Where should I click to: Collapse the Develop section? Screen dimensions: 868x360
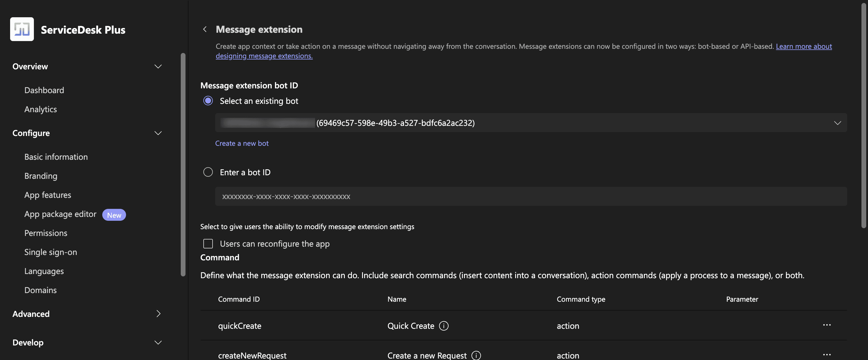pos(158,342)
